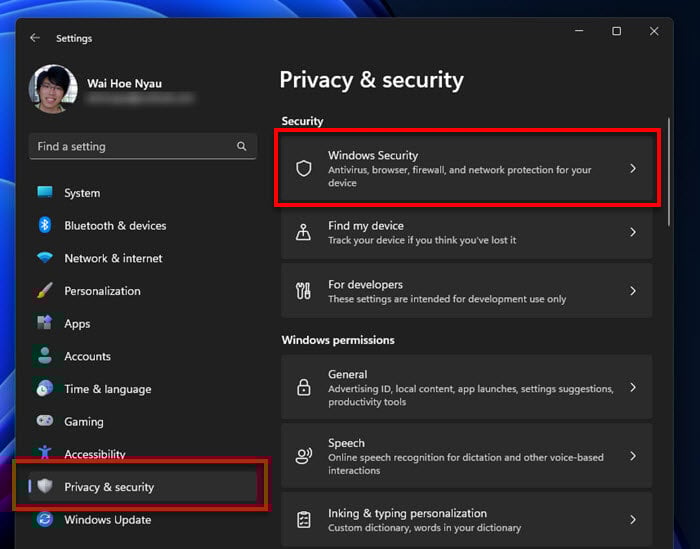This screenshot has width=700, height=549.
Task: Click 'Custom dictionary, words' description text
Action: click(425, 528)
